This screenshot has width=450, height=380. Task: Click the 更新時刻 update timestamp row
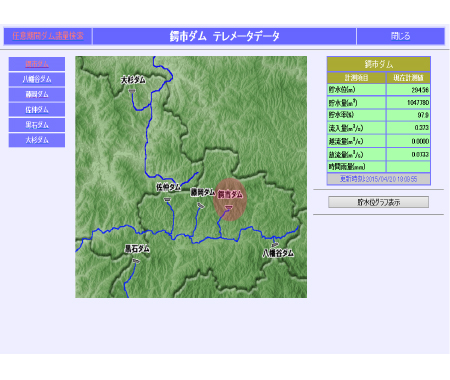coord(379,179)
